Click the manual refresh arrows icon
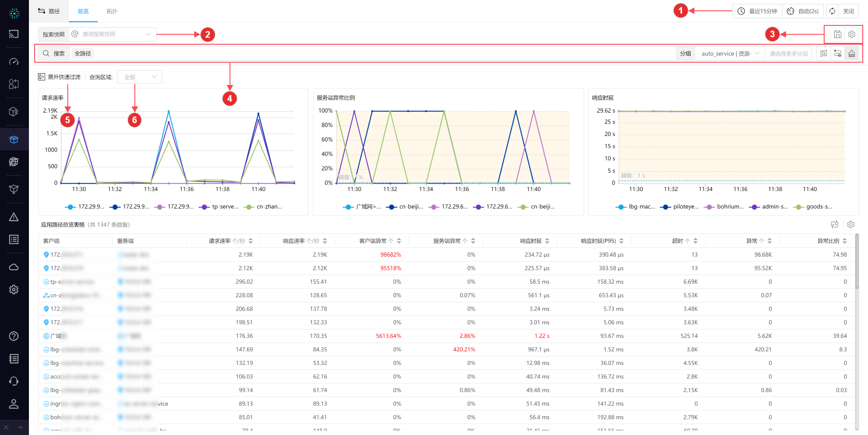This screenshot has width=868, height=435. (832, 11)
